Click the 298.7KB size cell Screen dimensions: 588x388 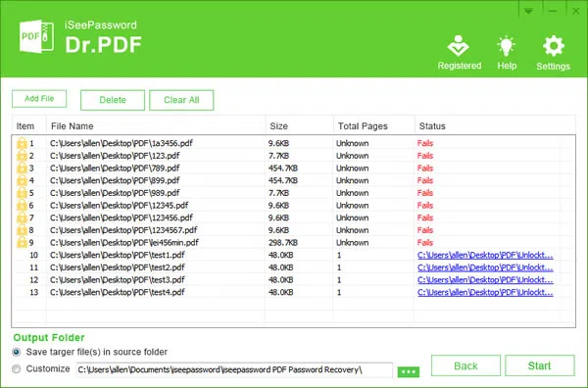(x=283, y=242)
